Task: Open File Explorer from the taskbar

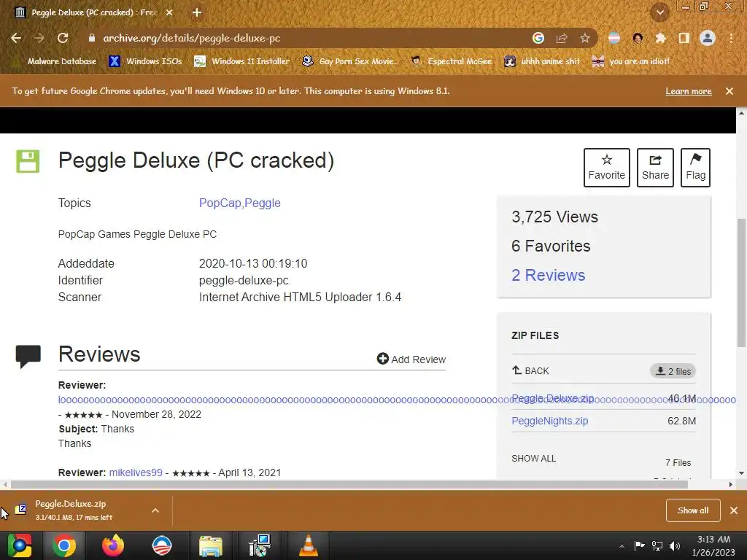Action: [211, 545]
